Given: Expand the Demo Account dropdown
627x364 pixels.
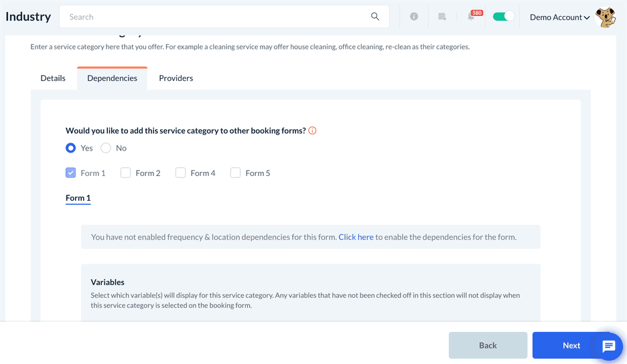Looking at the screenshot, I should click(559, 17).
